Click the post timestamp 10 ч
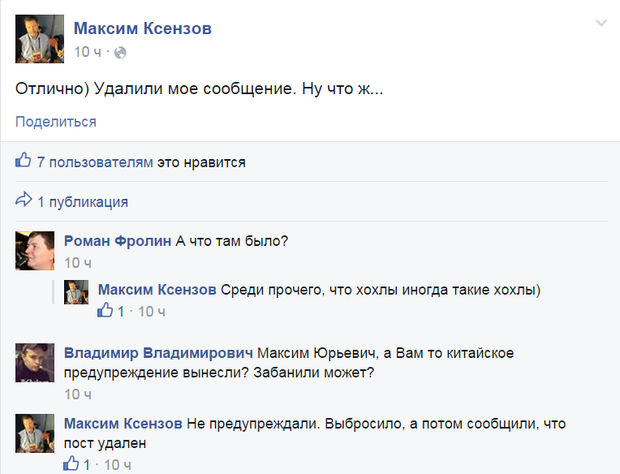Viewport: 620px width, 474px height. (x=87, y=52)
